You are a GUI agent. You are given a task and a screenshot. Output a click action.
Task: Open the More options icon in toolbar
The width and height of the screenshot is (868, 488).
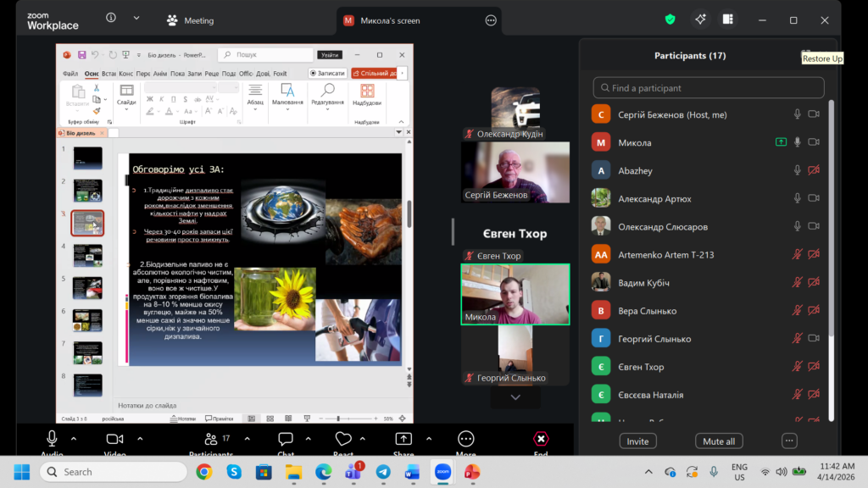465,439
